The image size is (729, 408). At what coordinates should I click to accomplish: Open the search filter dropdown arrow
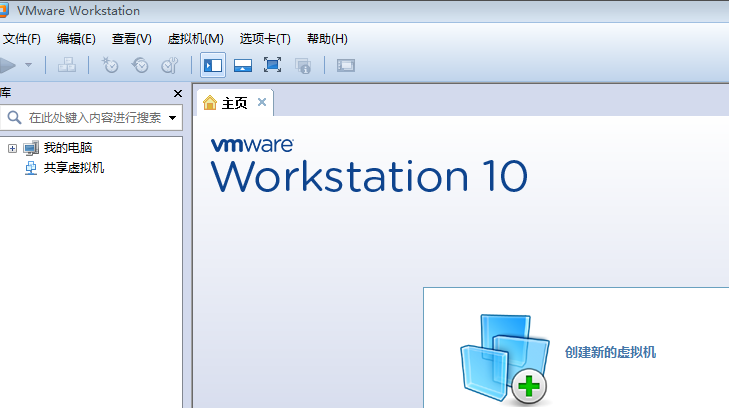pyautogui.click(x=172, y=118)
